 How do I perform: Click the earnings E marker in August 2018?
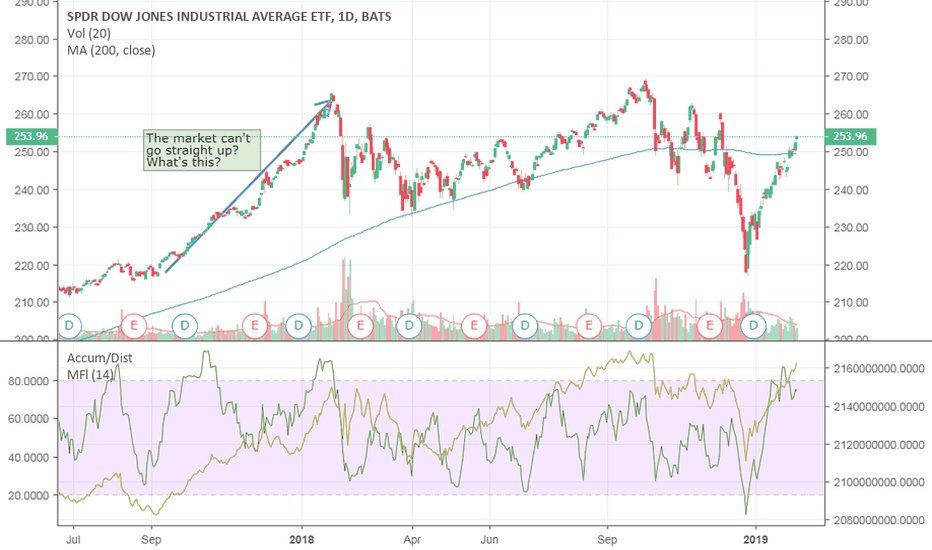point(589,326)
